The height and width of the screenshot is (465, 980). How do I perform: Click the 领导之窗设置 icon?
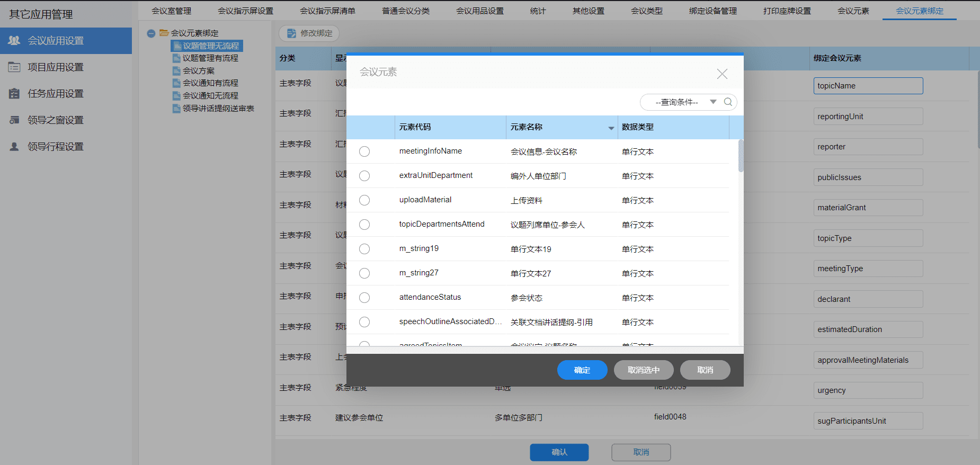click(x=14, y=120)
